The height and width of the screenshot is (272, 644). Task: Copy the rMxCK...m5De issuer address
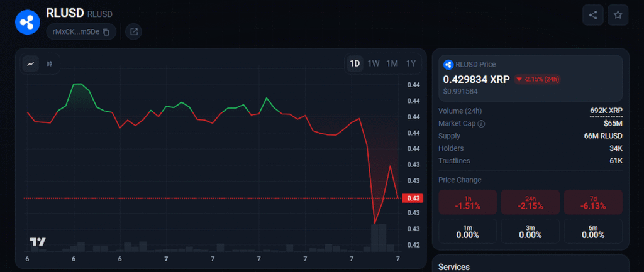[106, 32]
